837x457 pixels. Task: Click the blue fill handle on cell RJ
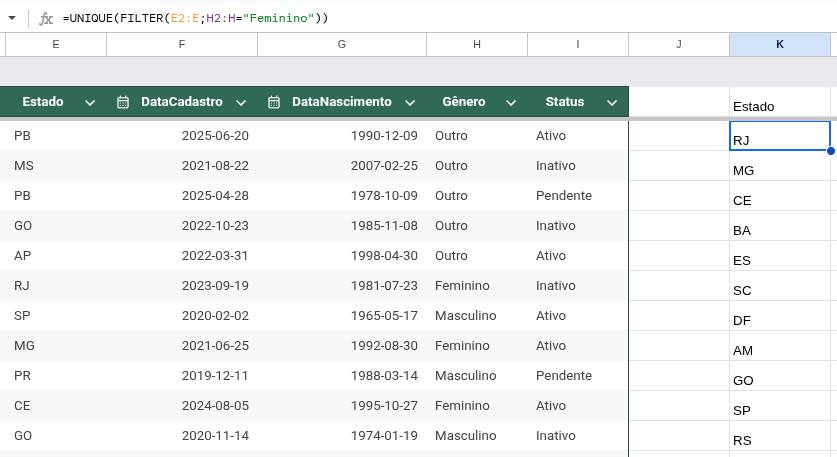[x=831, y=151]
